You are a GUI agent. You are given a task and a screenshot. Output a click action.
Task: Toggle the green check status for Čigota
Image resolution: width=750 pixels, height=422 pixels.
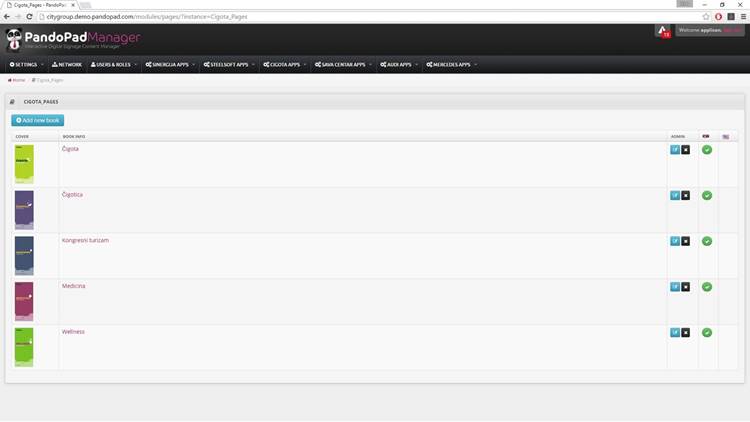707,150
